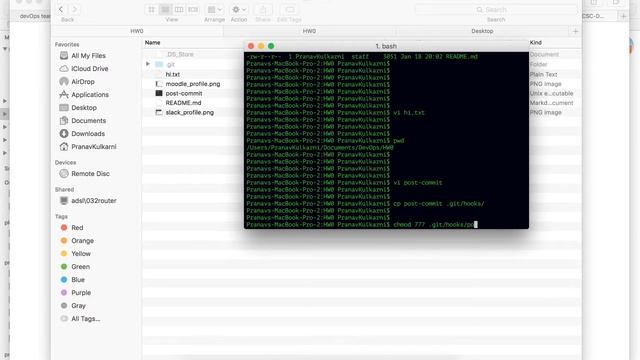Click the Markd...cument kind cell
Screen dimensions: 640x360
pos(551,103)
